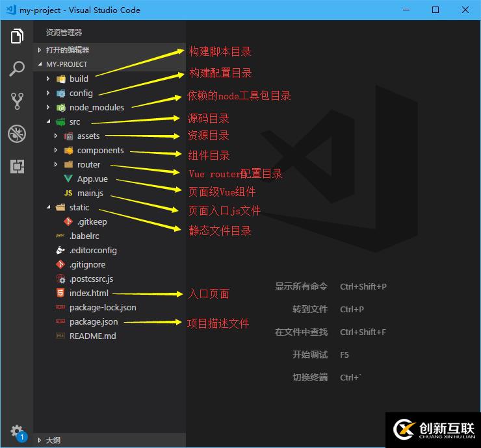Expand the router folder arrow
481x448 pixels.
point(55,164)
